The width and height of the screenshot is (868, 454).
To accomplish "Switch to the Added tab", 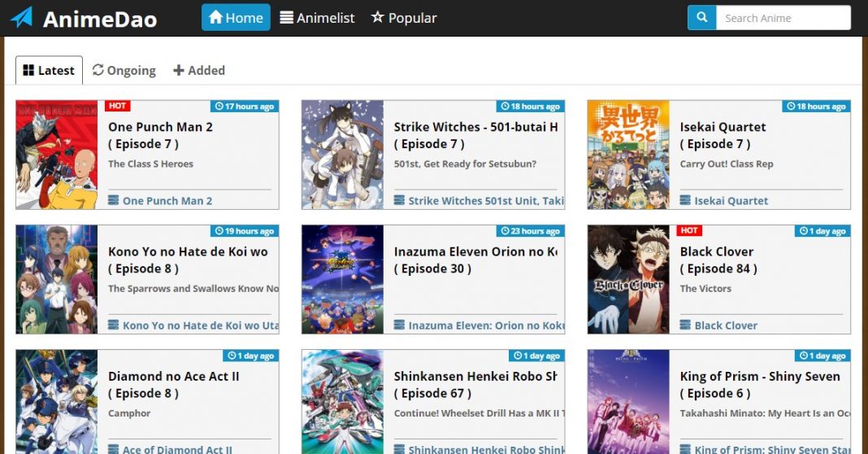I will click(x=199, y=71).
